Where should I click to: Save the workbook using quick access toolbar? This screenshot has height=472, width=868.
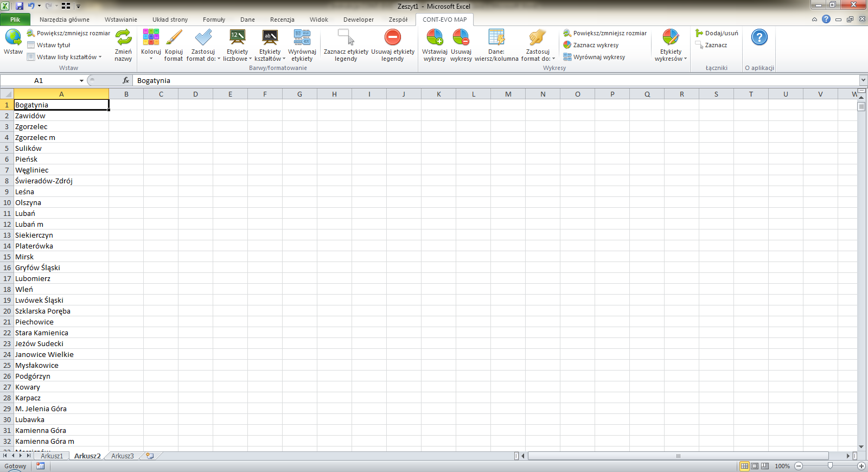point(20,6)
